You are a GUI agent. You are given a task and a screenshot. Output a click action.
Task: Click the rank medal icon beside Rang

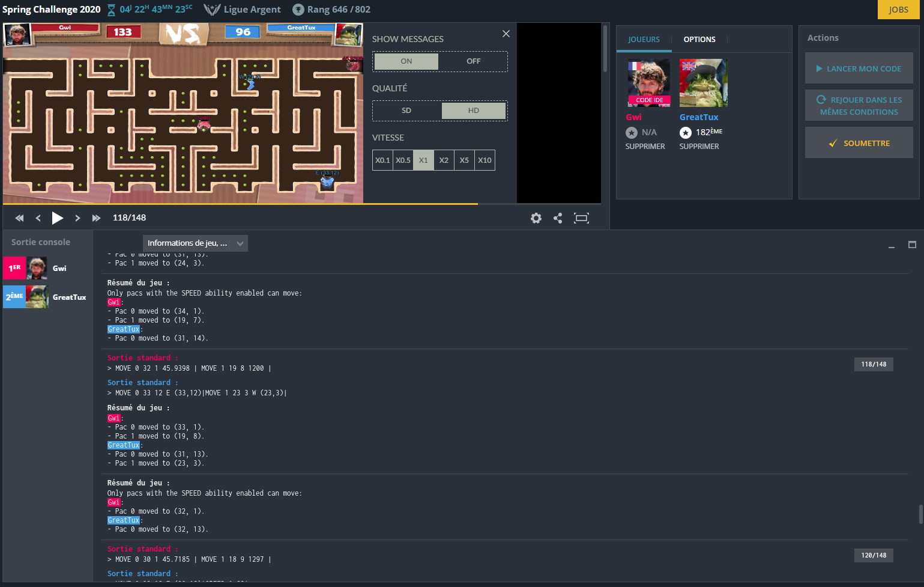298,10
